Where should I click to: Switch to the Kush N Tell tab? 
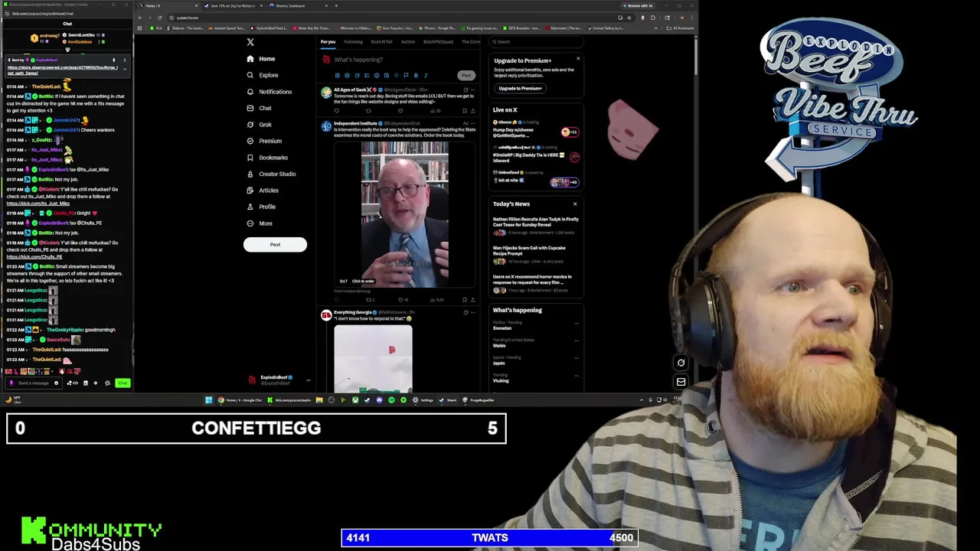(x=381, y=42)
